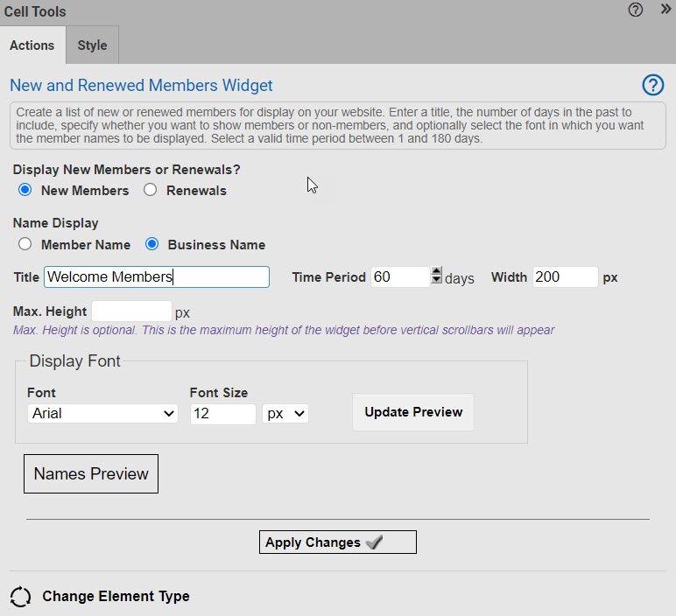The image size is (676, 616).
Task: Open the Font dropdown showing Arial
Action: tap(102, 413)
